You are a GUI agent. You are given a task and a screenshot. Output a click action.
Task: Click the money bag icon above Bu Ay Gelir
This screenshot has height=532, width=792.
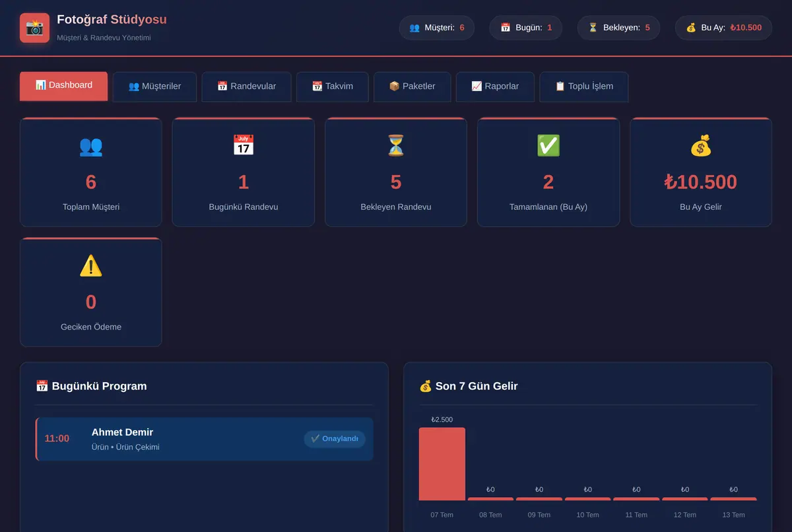point(701,146)
